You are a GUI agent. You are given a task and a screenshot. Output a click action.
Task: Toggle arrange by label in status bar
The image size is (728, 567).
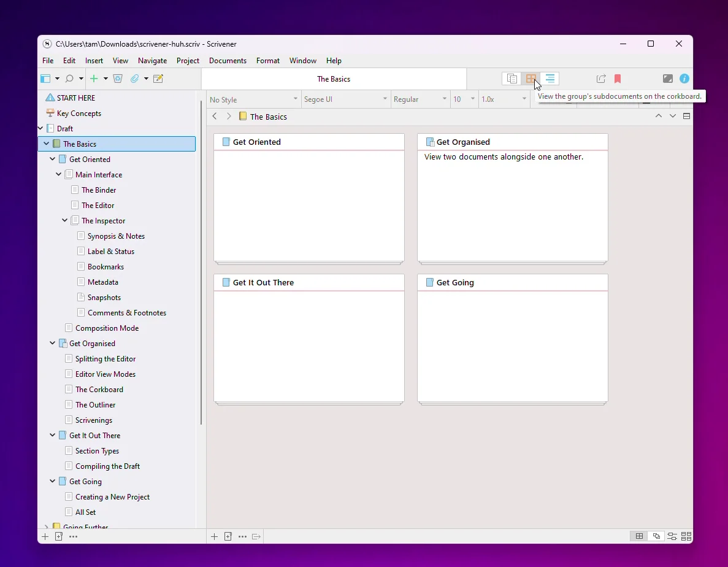tap(672, 536)
